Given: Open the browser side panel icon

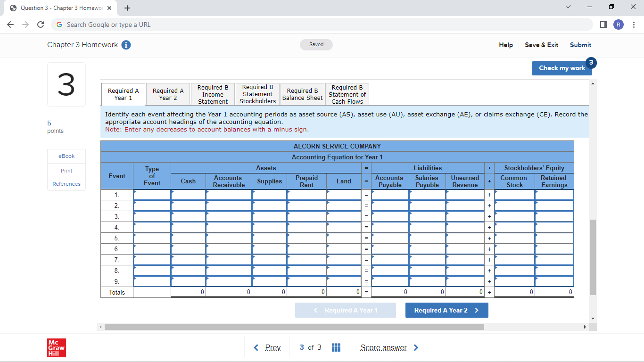Looking at the screenshot, I should 603,25.
